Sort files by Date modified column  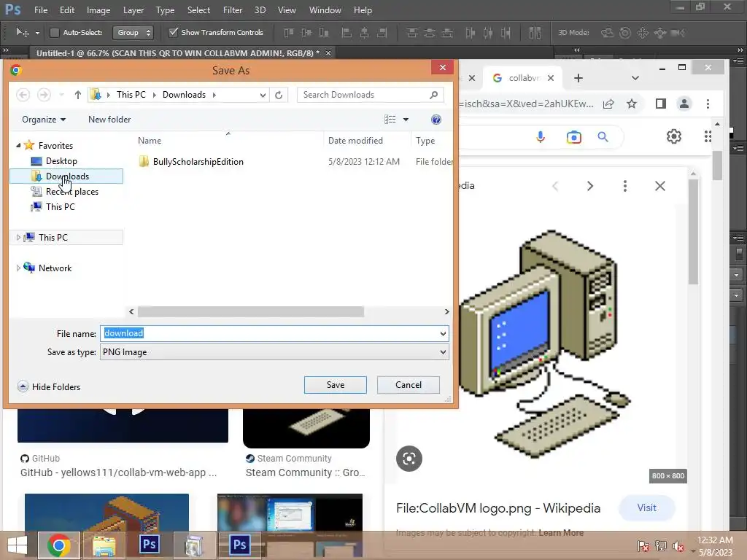tap(355, 141)
